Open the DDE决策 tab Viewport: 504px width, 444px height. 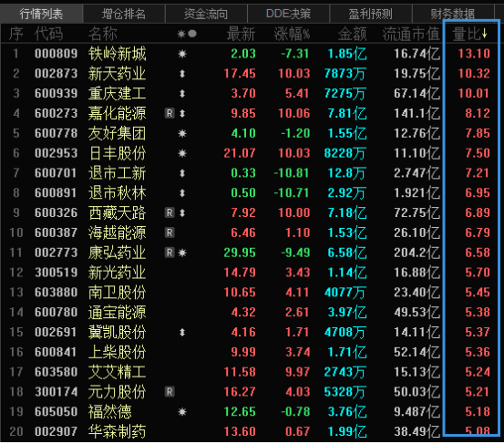pyautogui.click(x=288, y=14)
